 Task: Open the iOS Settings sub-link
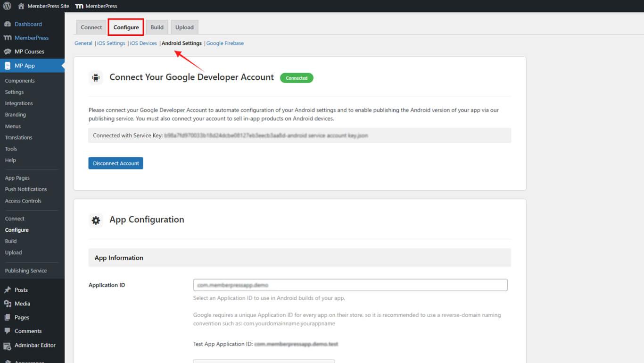click(x=111, y=43)
